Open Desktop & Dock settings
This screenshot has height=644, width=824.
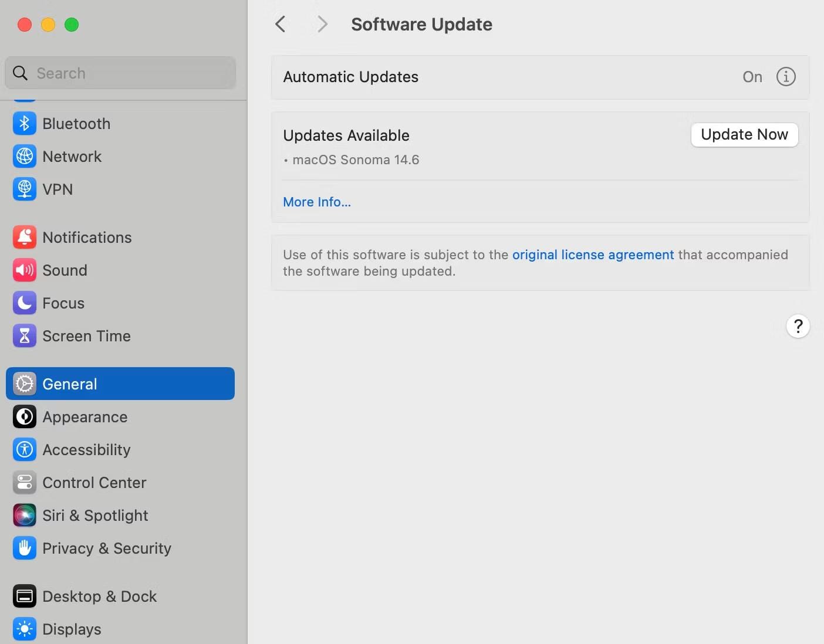[99, 596]
